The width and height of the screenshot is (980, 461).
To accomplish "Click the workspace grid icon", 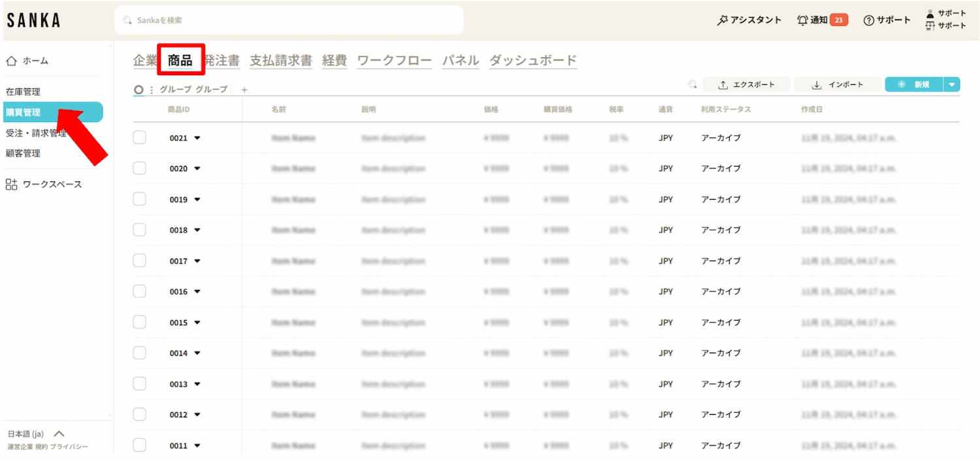I will [x=11, y=184].
